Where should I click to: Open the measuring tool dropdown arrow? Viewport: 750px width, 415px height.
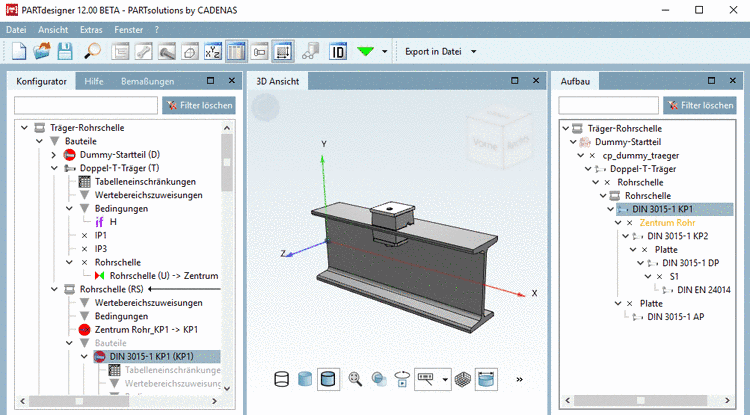tap(445, 380)
